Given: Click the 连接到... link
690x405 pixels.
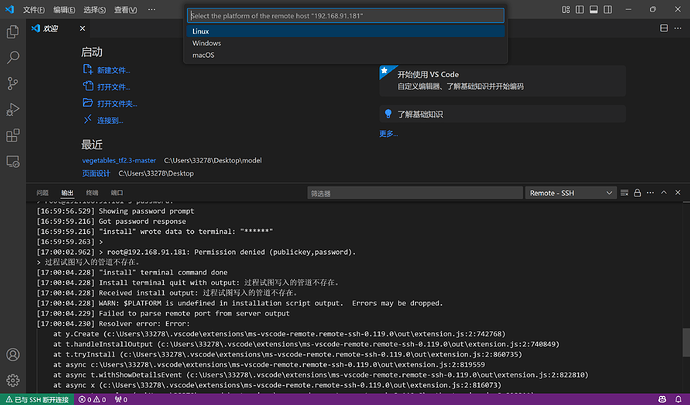Looking at the screenshot, I should pos(110,120).
